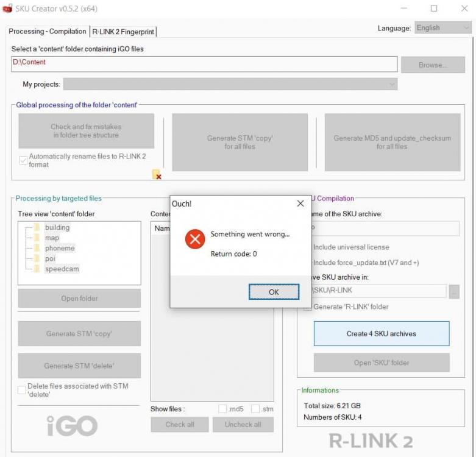Switch to R-LINK 2 Fingerprint tab
Viewport: 476px width, 457px height.
pyautogui.click(x=123, y=32)
